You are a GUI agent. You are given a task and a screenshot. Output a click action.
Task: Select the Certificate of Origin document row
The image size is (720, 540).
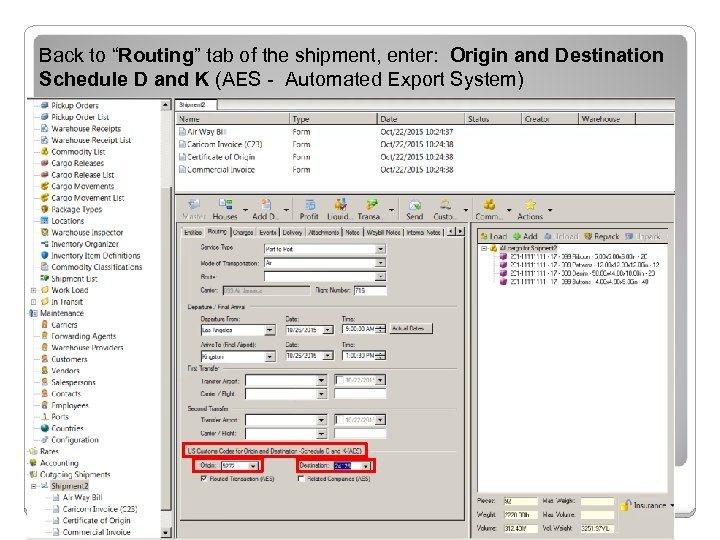tap(425, 157)
